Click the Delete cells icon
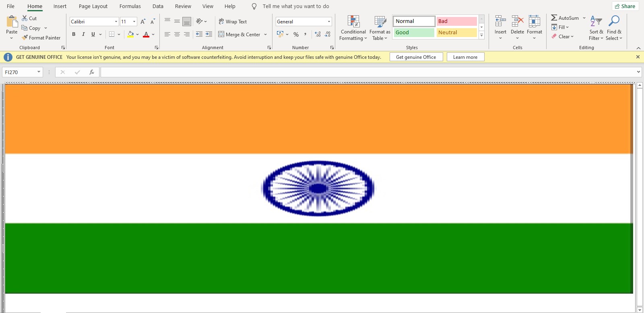This screenshot has width=644, height=313. click(x=518, y=21)
